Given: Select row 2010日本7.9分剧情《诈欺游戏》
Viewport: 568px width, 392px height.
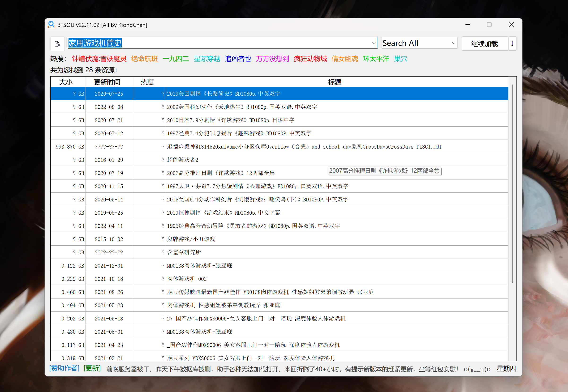Looking at the screenshot, I should click(x=279, y=120).
